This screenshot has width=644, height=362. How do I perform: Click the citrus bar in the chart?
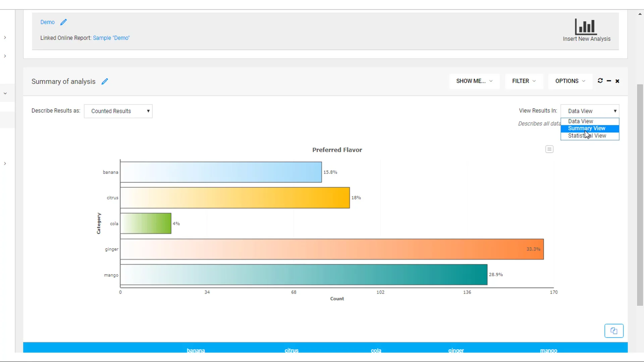(235, 198)
